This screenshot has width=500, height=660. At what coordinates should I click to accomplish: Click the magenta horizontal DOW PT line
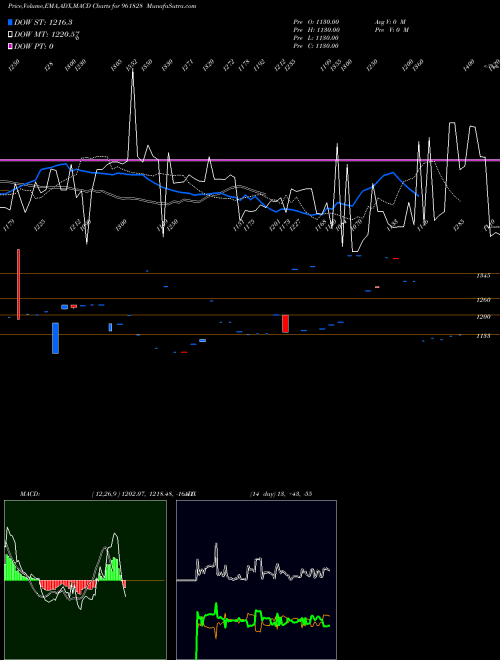250,160
